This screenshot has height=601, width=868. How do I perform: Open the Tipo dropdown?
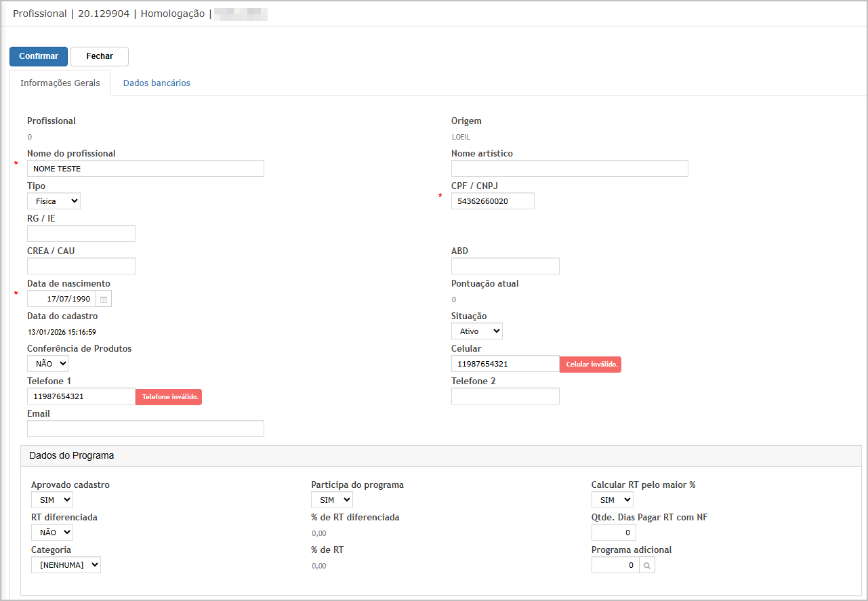(x=54, y=201)
